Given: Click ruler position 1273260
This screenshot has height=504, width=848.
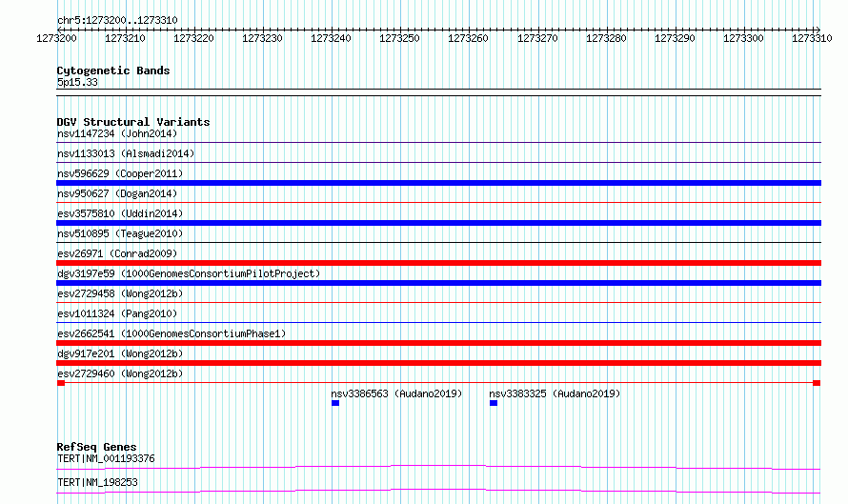Looking at the screenshot, I should tap(469, 38).
